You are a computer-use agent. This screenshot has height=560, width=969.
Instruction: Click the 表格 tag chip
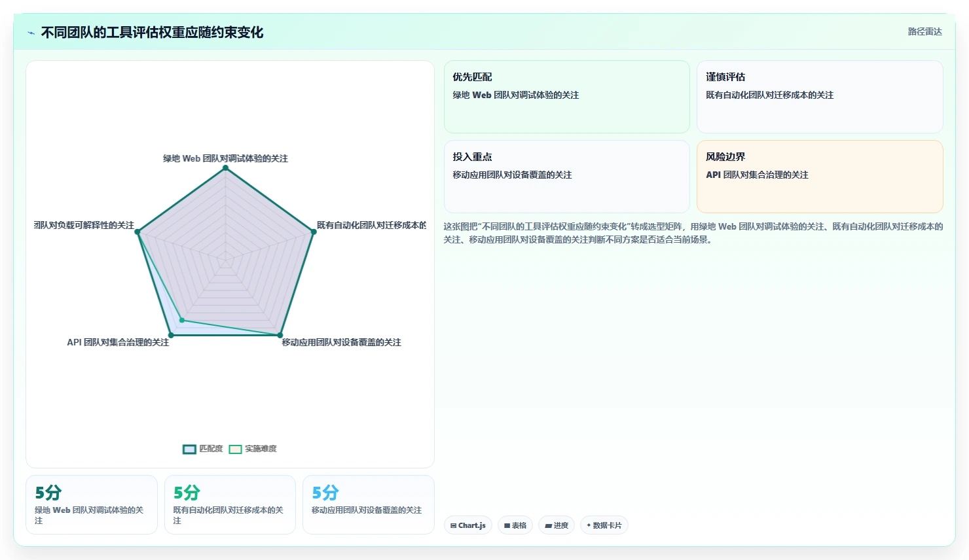[515, 525]
